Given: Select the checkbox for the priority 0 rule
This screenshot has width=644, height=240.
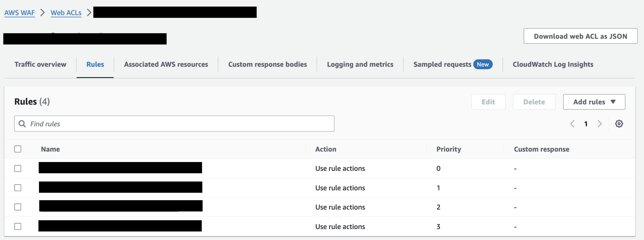Looking at the screenshot, I should click(x=18, y=168).
